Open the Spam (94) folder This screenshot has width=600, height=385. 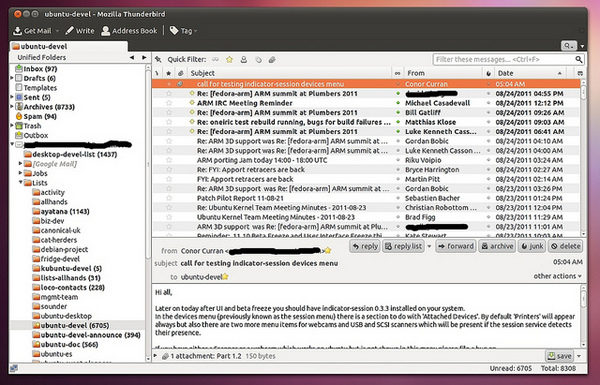tap(36, 116)
